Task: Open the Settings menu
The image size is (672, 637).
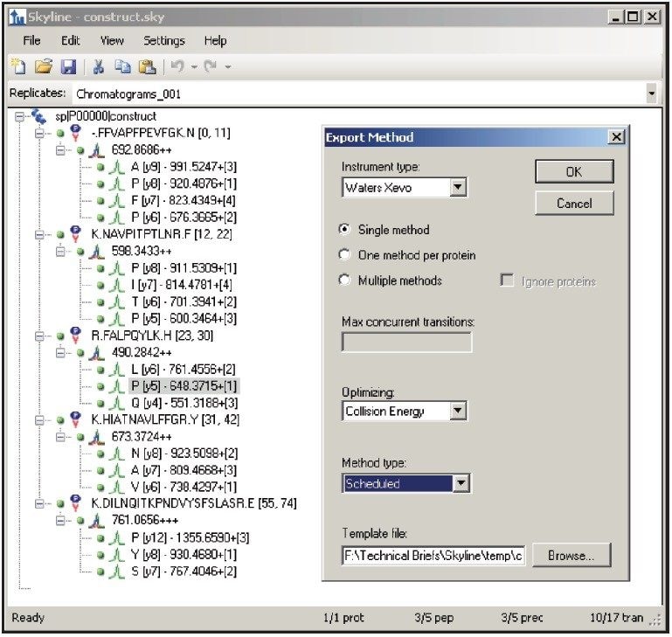Action: [x=164, y=40]
